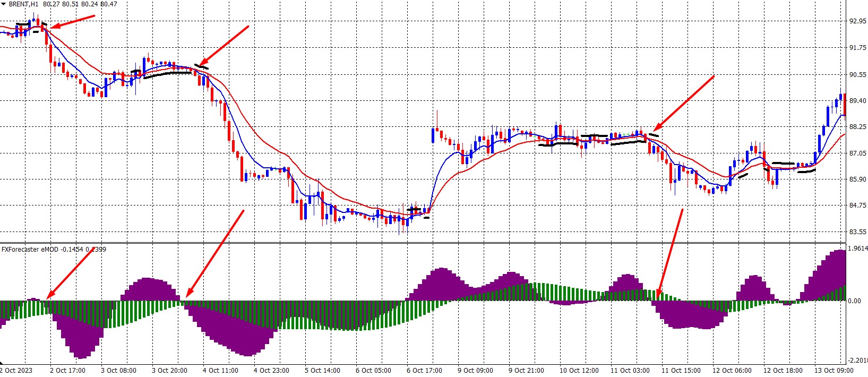Select the 89.40 price axis label
The image size is (868, 377).
point(857,101)
